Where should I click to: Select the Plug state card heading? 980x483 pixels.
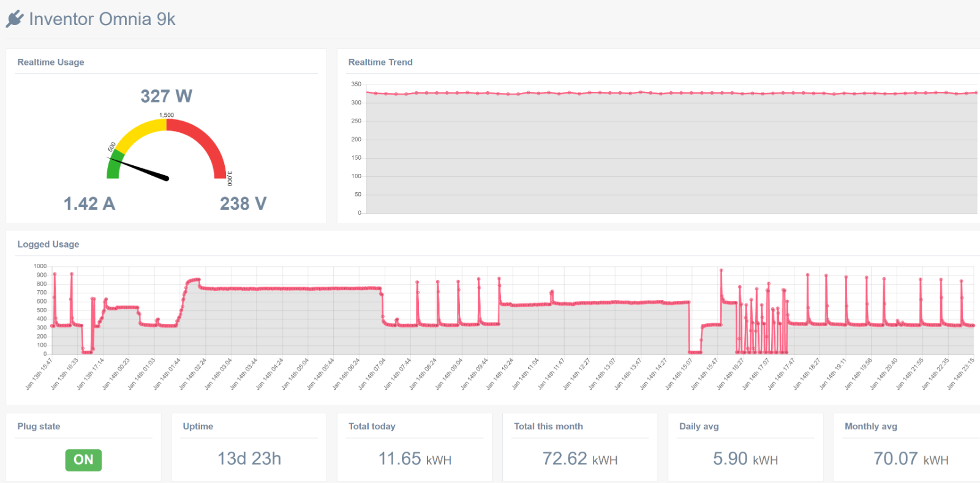(39, 426)
